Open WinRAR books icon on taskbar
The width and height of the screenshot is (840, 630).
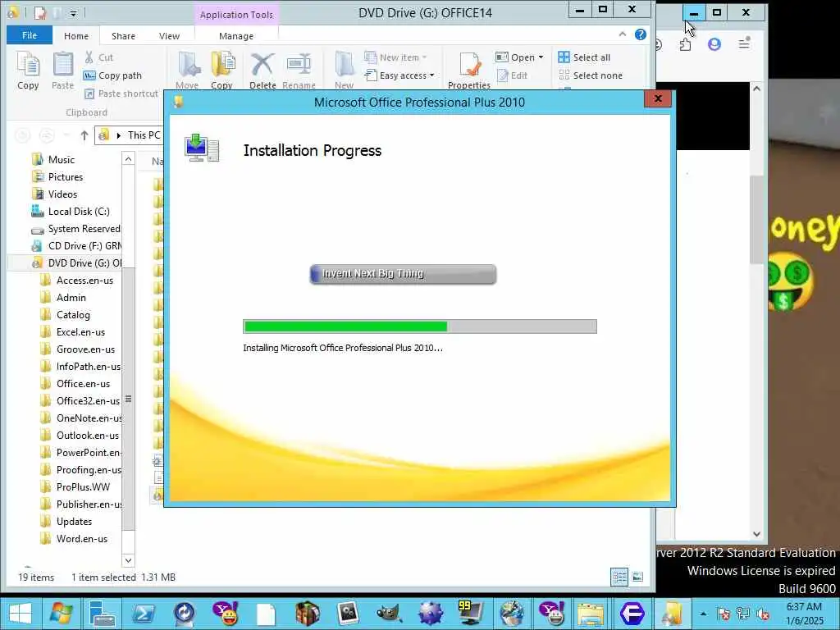click(x=308, y=614)
